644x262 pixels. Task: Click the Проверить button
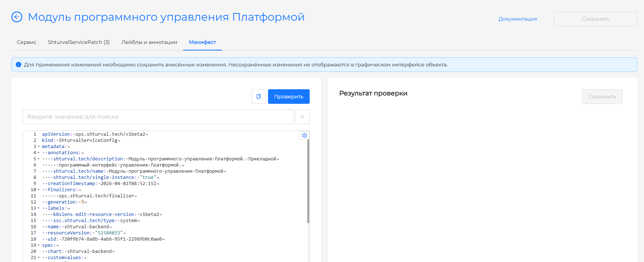pyautogui.click(x=289, y=97)
